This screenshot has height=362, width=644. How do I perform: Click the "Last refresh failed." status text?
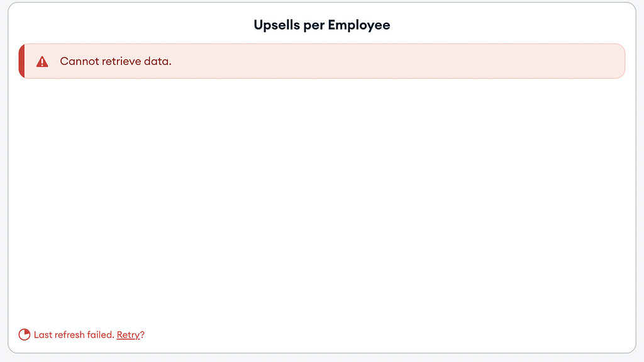click(x=74, y=335)
